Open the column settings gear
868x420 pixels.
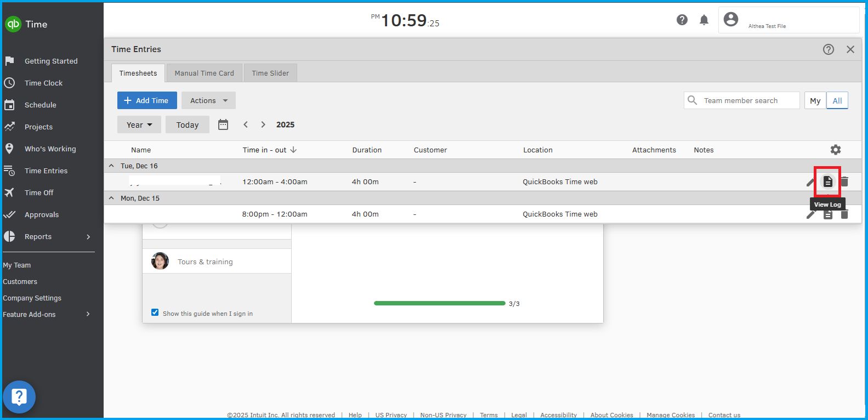click(835, 150)
